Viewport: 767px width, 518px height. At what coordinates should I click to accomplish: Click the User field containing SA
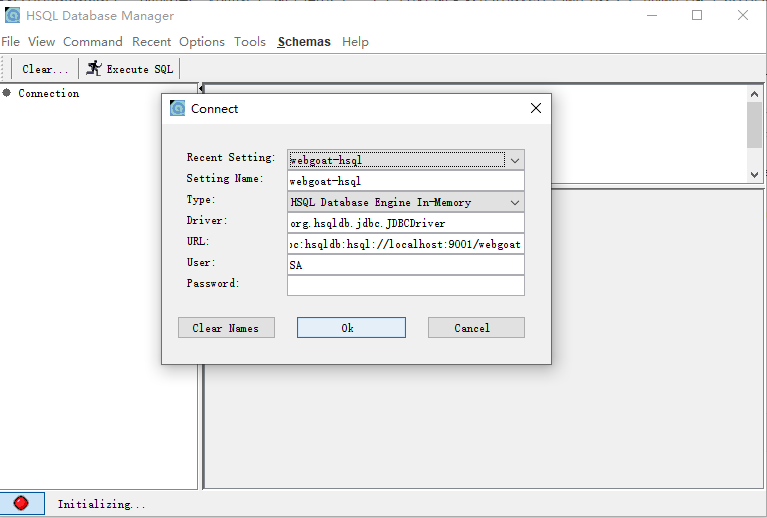pos(406,265)
